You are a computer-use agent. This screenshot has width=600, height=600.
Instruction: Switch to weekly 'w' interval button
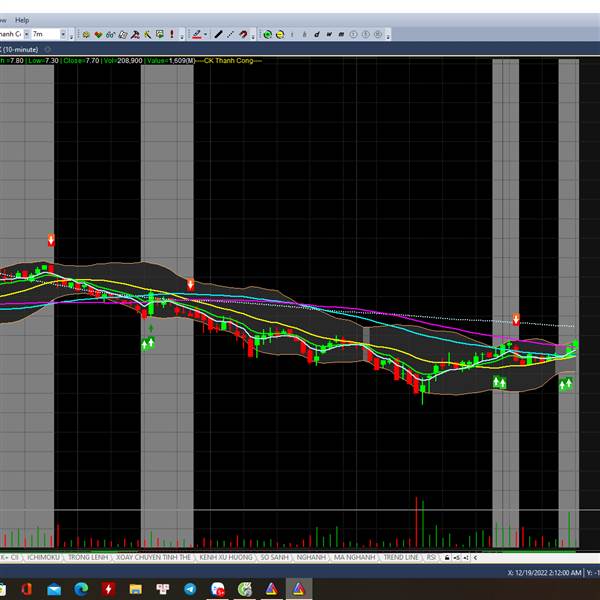point(329,34)
